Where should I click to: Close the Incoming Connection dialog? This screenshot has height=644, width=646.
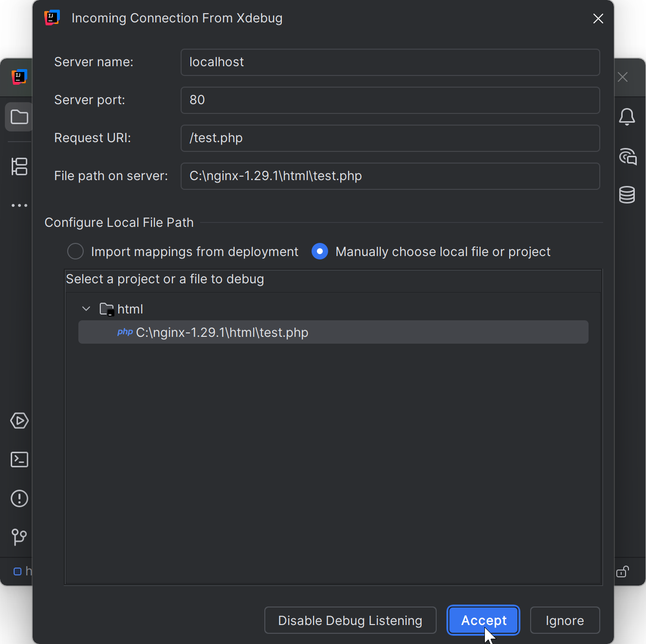pos(598,18)
